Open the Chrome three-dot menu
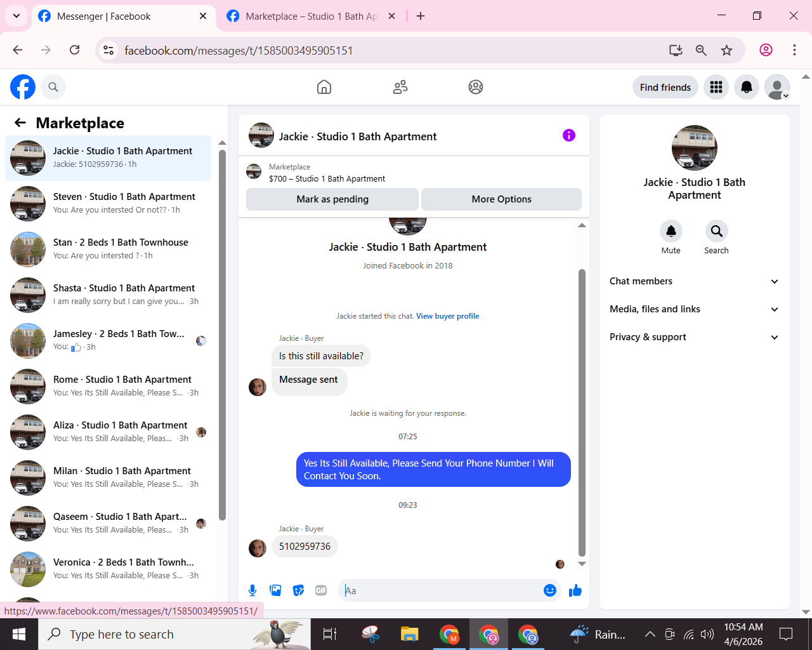 794,50
